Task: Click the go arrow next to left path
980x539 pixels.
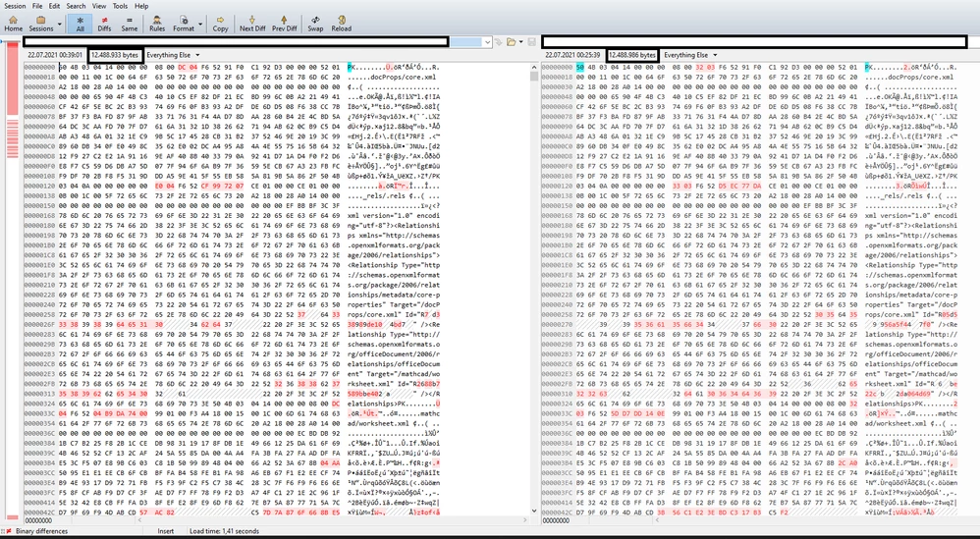Action: pos(498,42)
